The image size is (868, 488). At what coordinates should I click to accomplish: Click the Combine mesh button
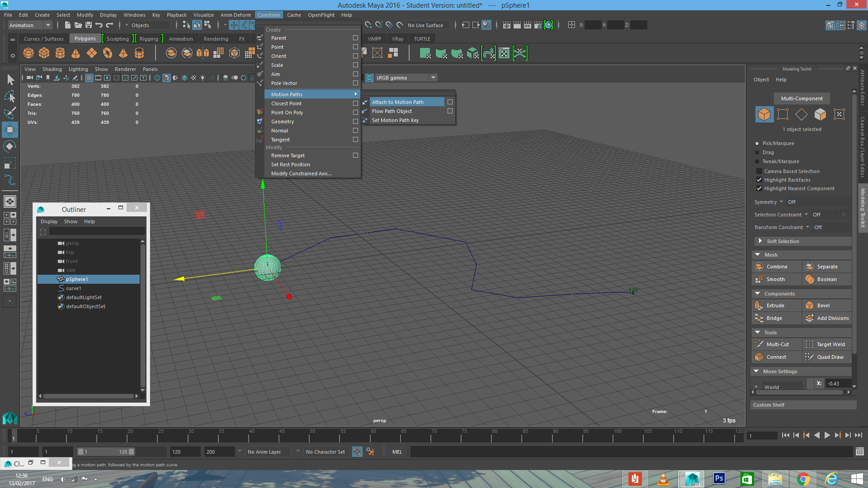tap(776, 267)
